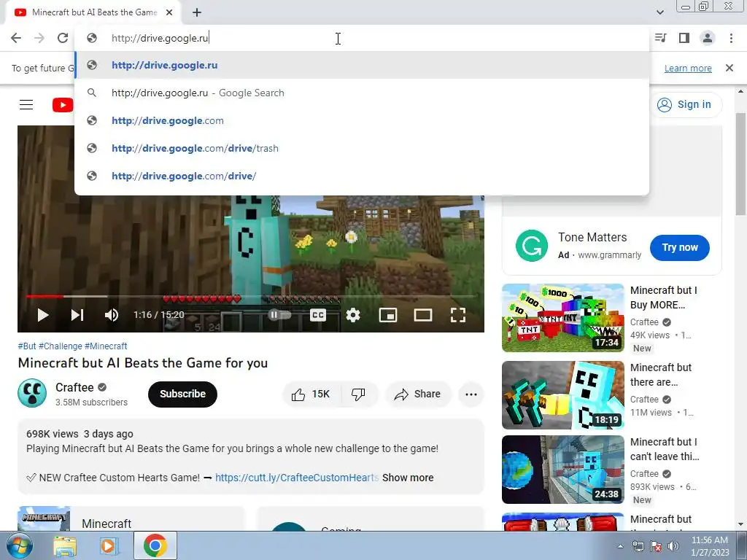The height and width of the screenshot is (560, 747).
Task: Click the page vertical scrollbar thumb
Action: (741, 164)
